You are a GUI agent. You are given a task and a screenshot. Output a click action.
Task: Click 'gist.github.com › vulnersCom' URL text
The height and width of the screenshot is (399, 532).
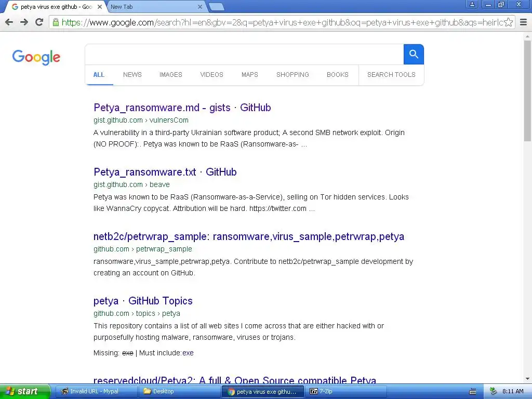click(x=141, y=120)
